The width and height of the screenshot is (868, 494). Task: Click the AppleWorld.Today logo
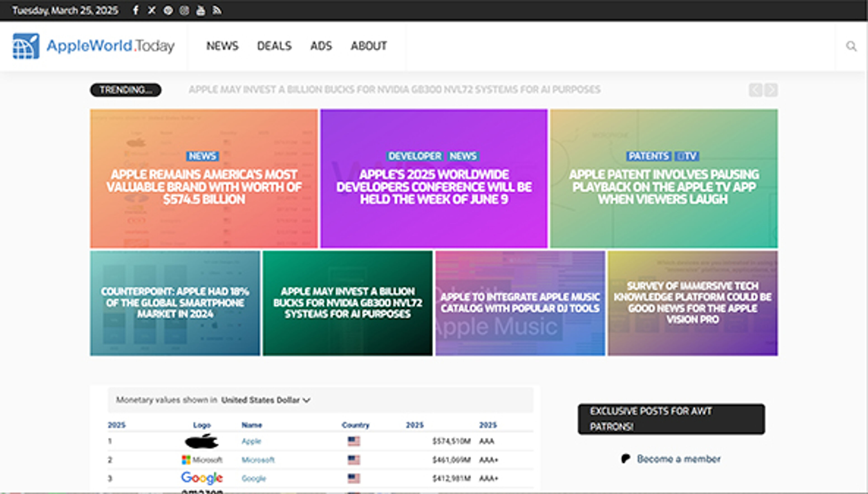click(94, 46)
